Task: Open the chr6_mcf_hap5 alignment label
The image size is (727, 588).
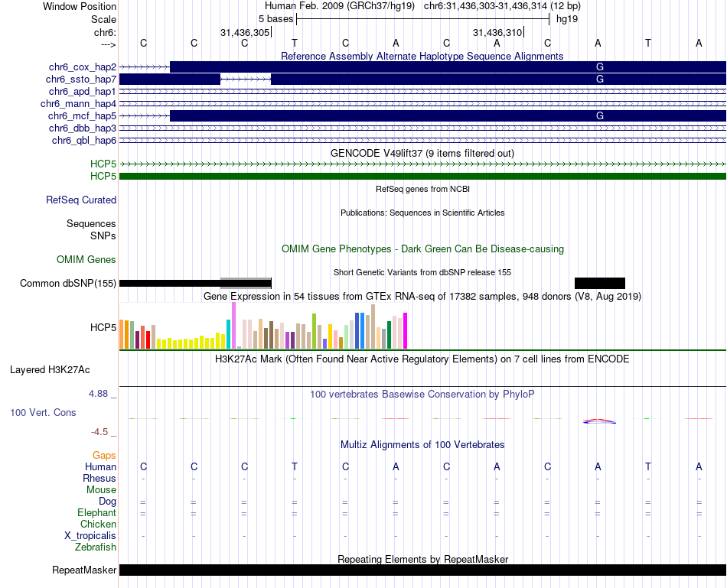Action: click(x=82, y=115)
